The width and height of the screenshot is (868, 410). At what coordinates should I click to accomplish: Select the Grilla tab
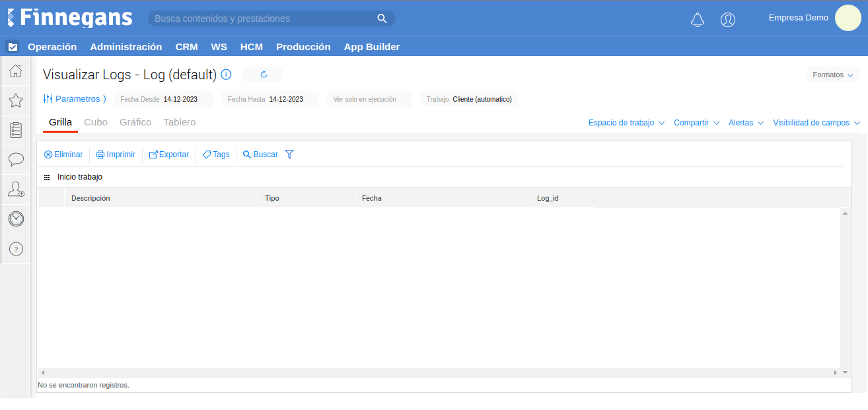click(61, 122)
